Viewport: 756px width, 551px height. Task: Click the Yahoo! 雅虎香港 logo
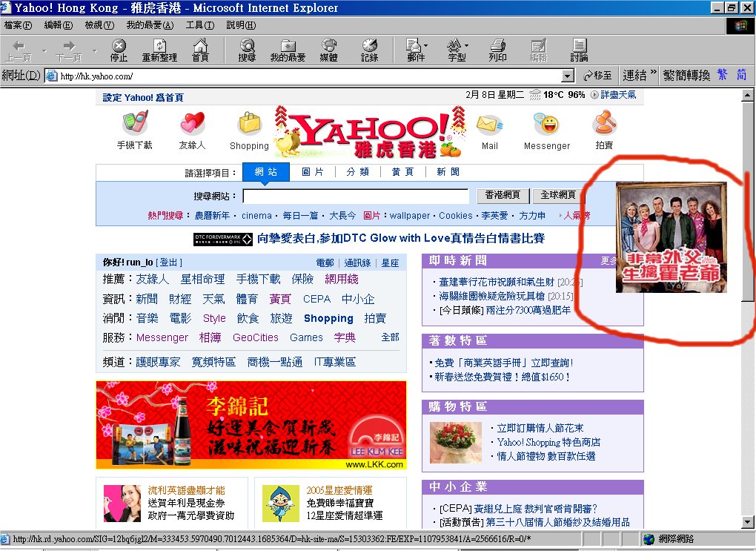click(x=369, y=132)
